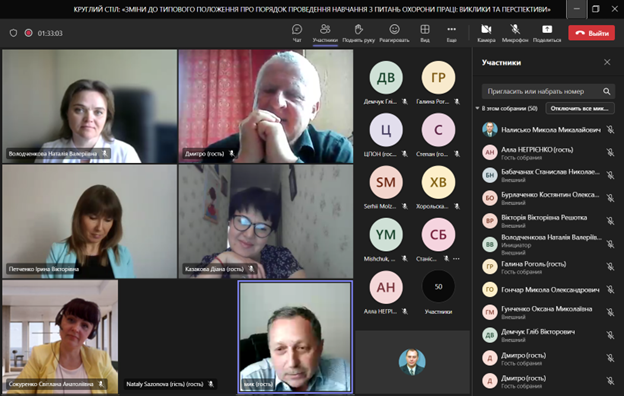Viewport: 624px width, 396px height.
Task: Click the search magnifier in invite field
Action: click(x=606, y=92)
